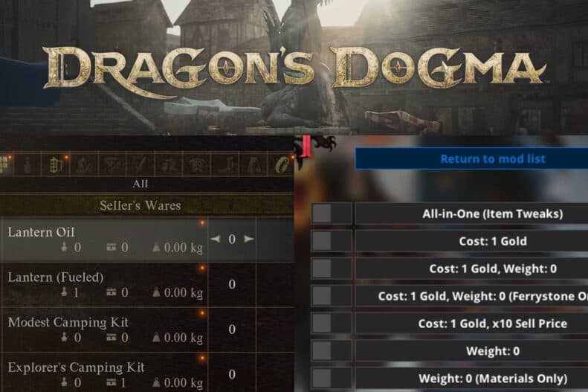588x392 pixels.
Task: Select the cloak category icon
Action: [x=253, y=164]
